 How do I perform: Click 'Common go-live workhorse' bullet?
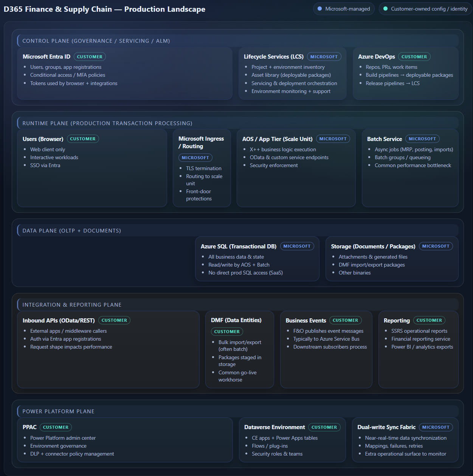pyautogui.click(x=237, y=376)
